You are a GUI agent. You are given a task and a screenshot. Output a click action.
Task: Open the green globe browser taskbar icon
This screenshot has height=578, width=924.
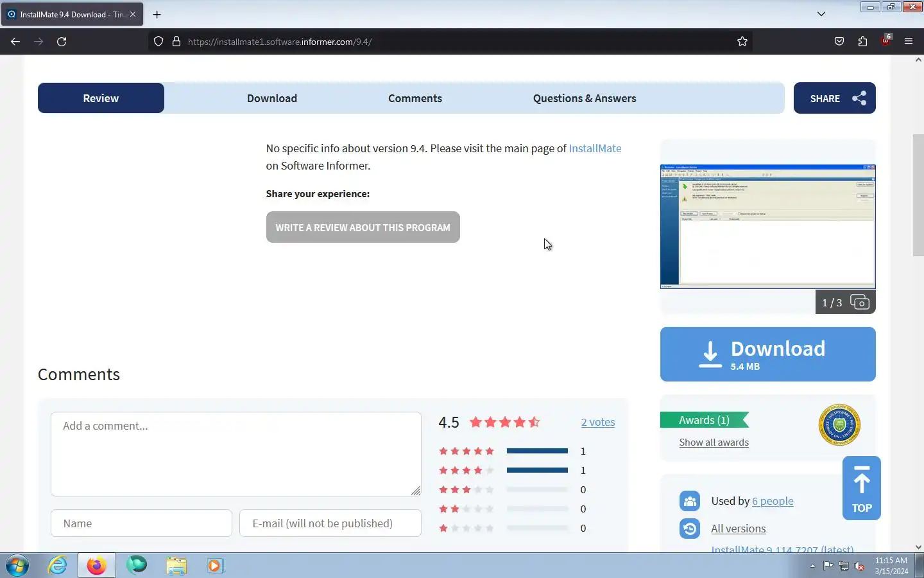click(136, 565)
